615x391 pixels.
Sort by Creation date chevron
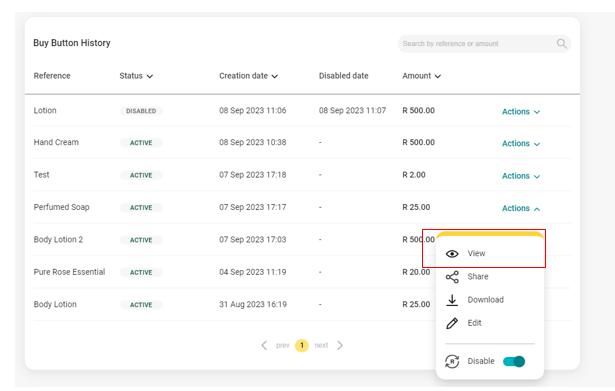pyautogui.click(x=275, y=76)
